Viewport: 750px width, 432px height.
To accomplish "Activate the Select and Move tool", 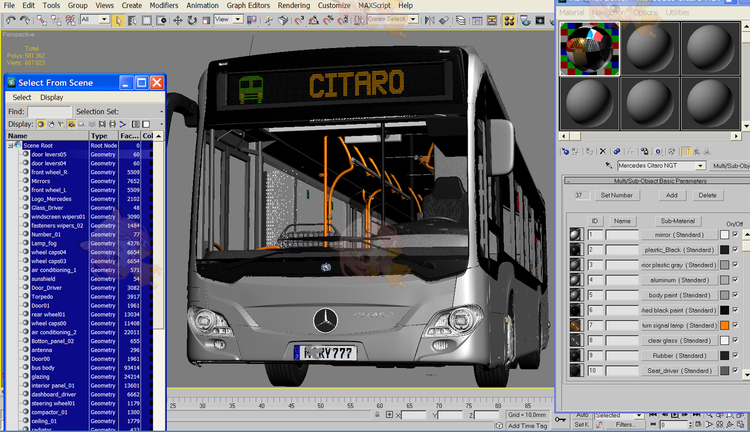I will [x=177, y=21].
